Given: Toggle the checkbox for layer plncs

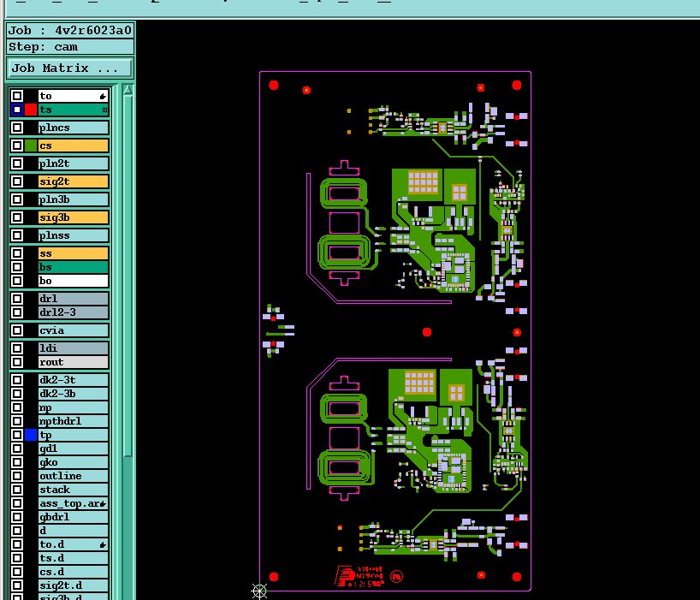Looking at the screenshot, I should pyautogui.click(x=17, y=128).
